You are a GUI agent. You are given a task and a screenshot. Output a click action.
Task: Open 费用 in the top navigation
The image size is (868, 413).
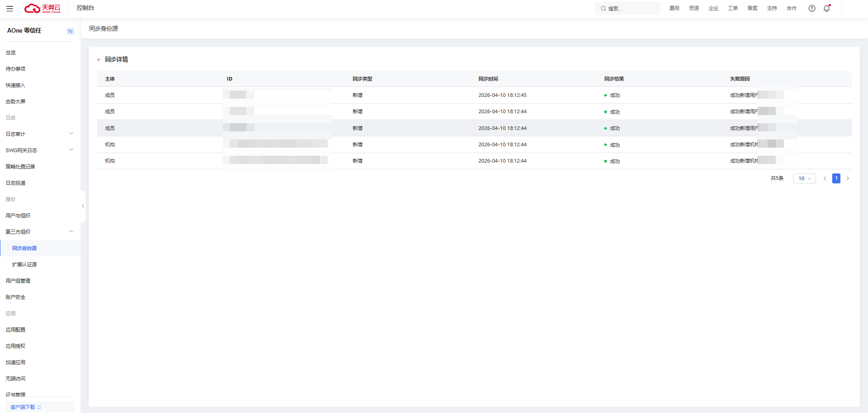674,8
